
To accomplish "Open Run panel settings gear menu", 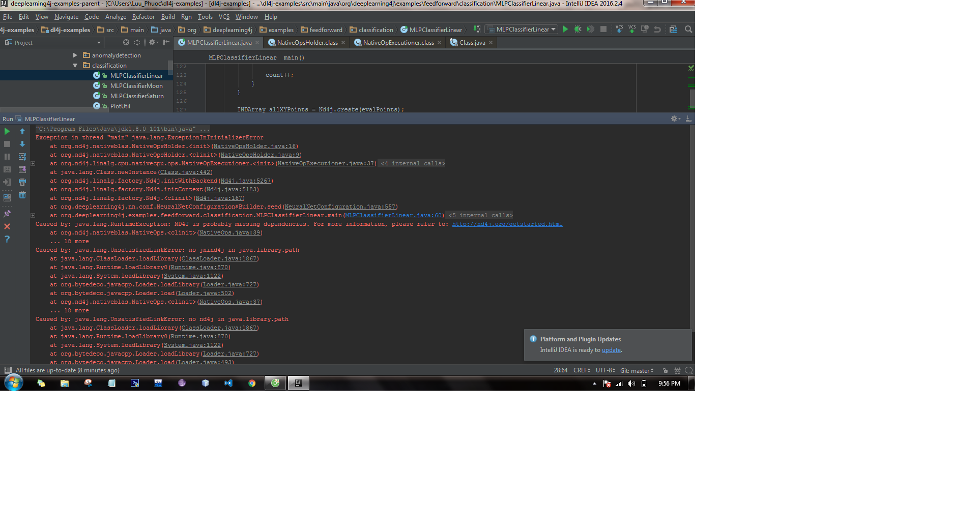I will (676, 119).
